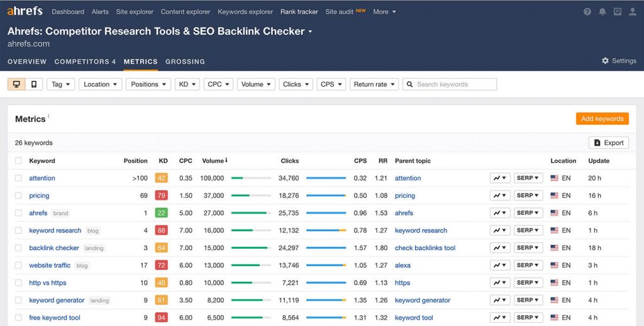The width and height of the screenshot is (644, 326).
Task: Export the keyword metrics list
Action: coord(608,143)
